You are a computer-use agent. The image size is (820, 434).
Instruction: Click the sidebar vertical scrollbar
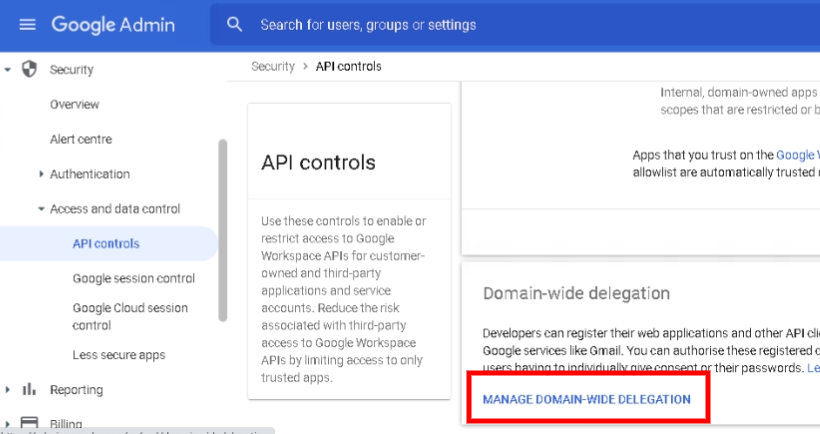(x=223, y=230)
